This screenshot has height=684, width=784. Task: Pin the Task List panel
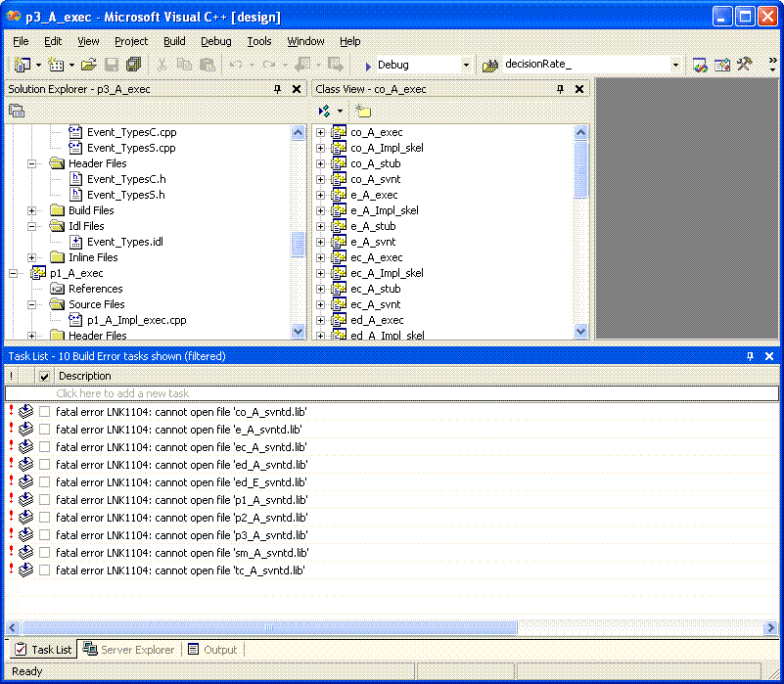[750, 356]
